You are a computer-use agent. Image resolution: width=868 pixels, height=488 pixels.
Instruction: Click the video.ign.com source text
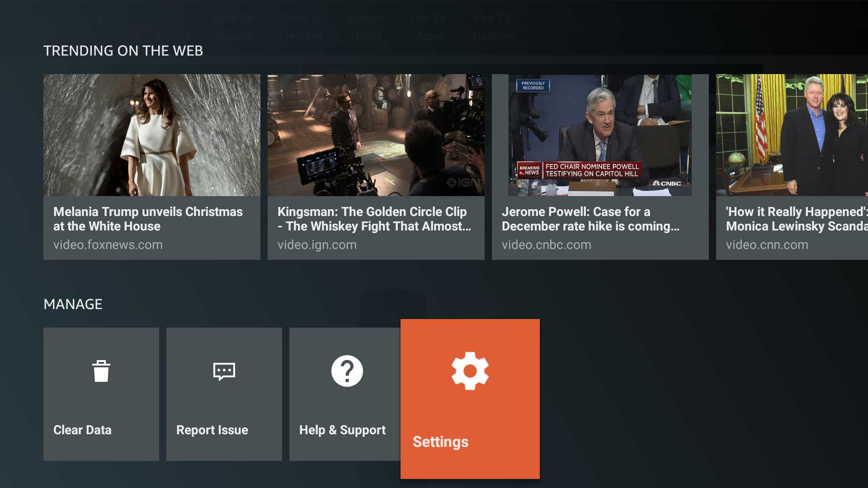click(317, 244)
